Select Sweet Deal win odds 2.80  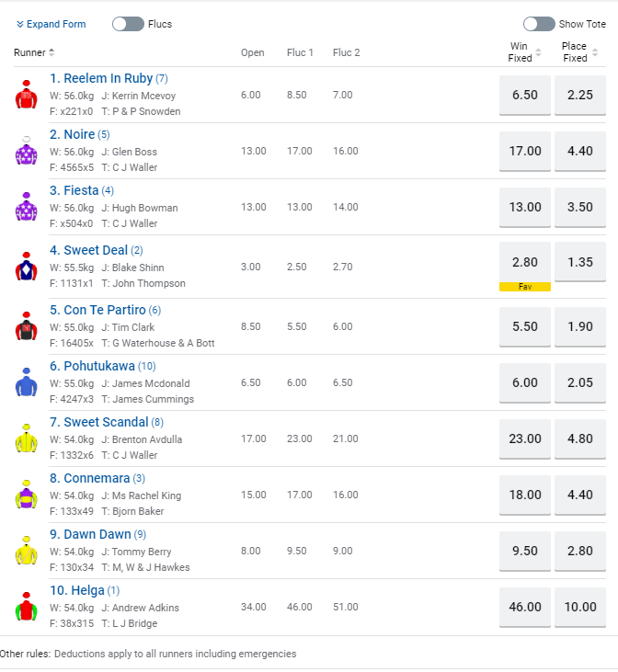pyautogui.click(x=525, y=262)
